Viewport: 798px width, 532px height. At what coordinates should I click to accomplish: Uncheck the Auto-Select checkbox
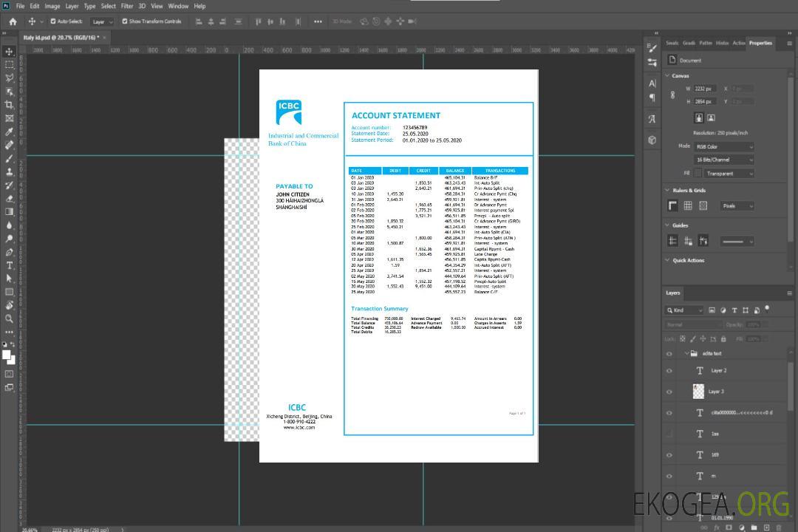[x=52, y=21]
